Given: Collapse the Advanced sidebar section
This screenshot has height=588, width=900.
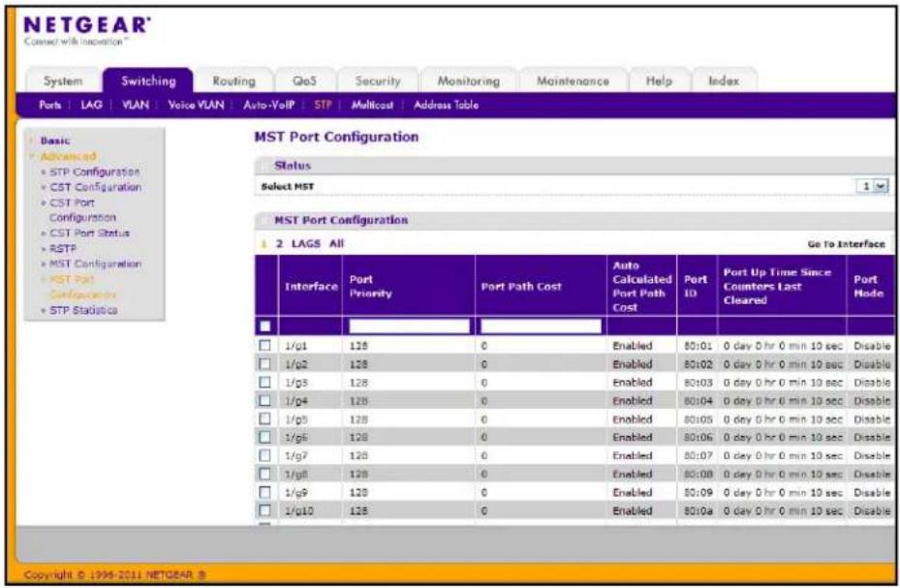Looking at the screenshot, I should pyautogui.click(x=68, y=156).
